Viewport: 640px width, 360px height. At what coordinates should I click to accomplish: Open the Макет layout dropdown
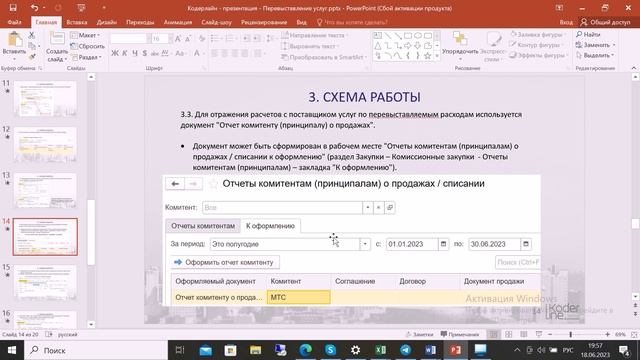pyautogui.click(x=85, y=36)
